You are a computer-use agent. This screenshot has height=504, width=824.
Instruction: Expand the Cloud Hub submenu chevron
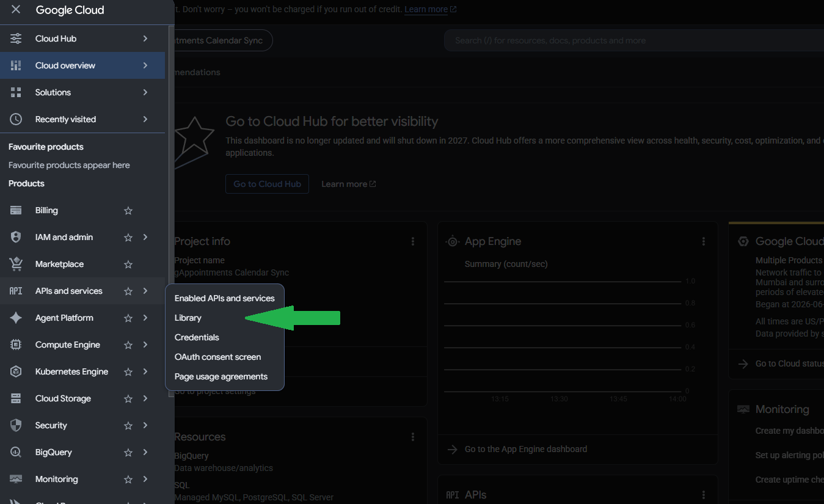tap(145, 38)
